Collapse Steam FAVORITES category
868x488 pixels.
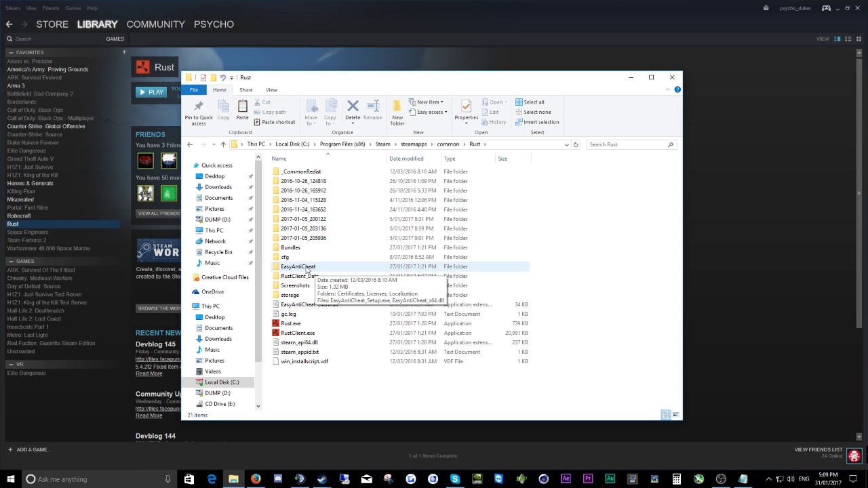pos(10,52)
